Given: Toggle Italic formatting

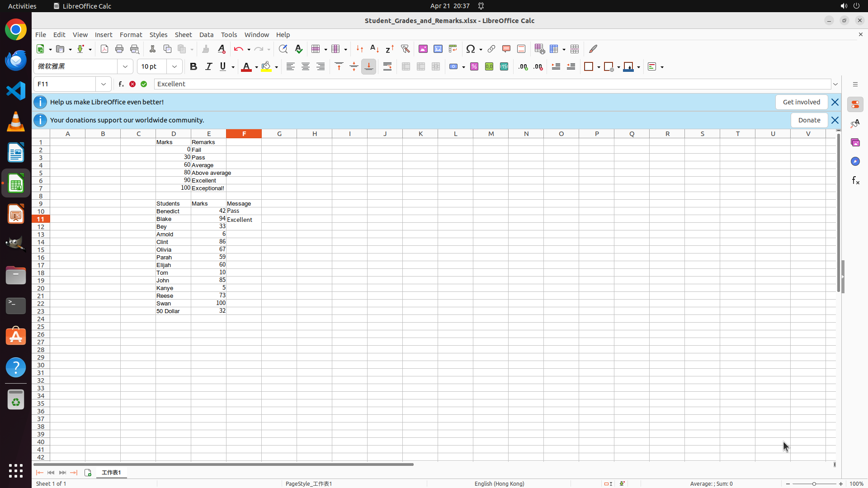Looking at the screenshot, I should click(x=208, y=67).
